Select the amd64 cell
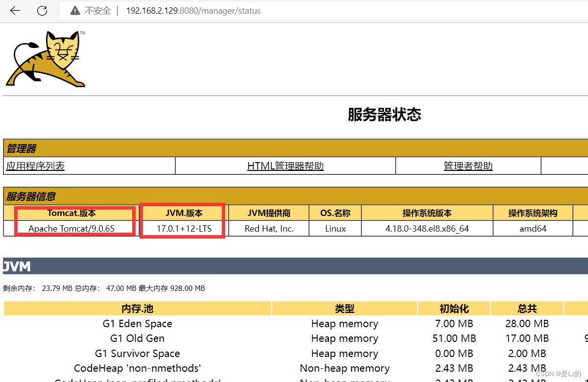This screenshot has width=588, height=382. coord(533,229)
